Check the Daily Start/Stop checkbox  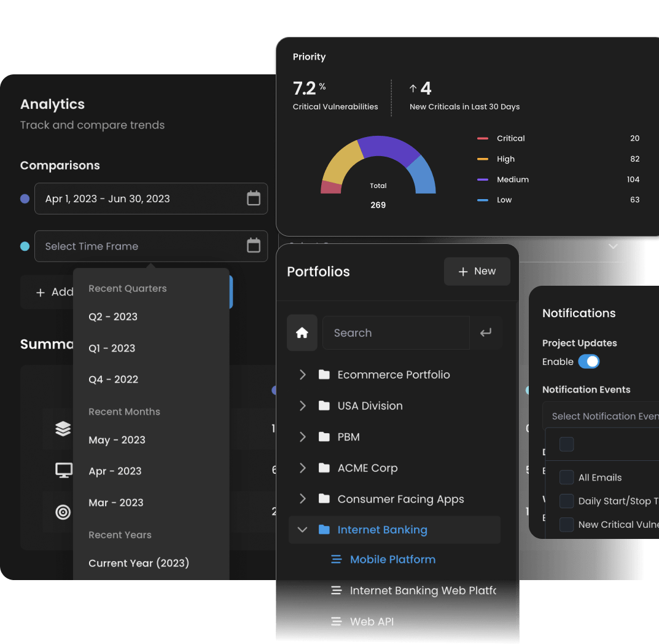(x=566, y=501)
